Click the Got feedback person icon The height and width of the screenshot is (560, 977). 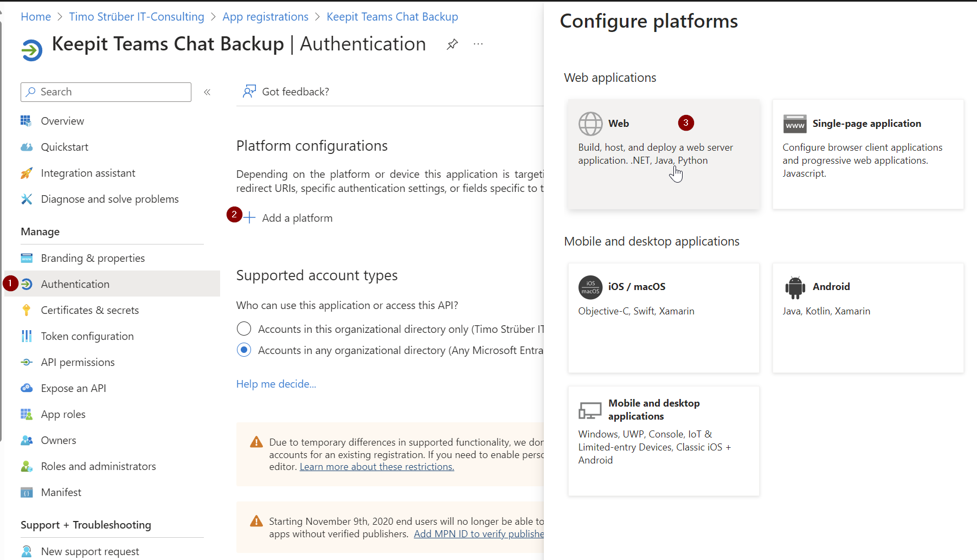249,92
